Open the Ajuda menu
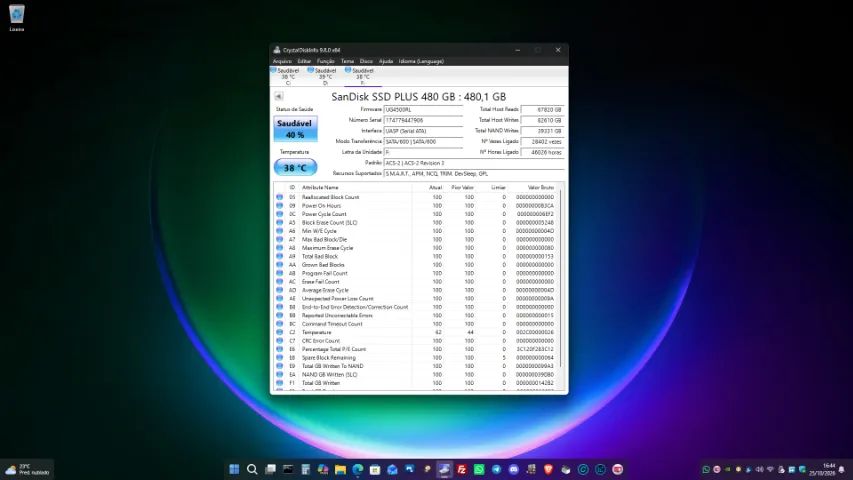Viewport: 853px width, 480px height. tap(386, 61)
